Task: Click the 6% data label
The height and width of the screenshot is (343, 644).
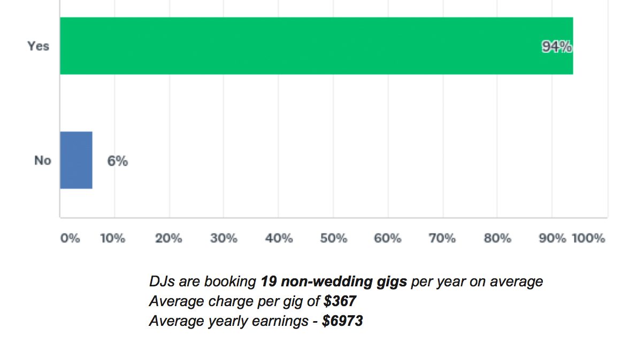Action: [x=118, y=161]
